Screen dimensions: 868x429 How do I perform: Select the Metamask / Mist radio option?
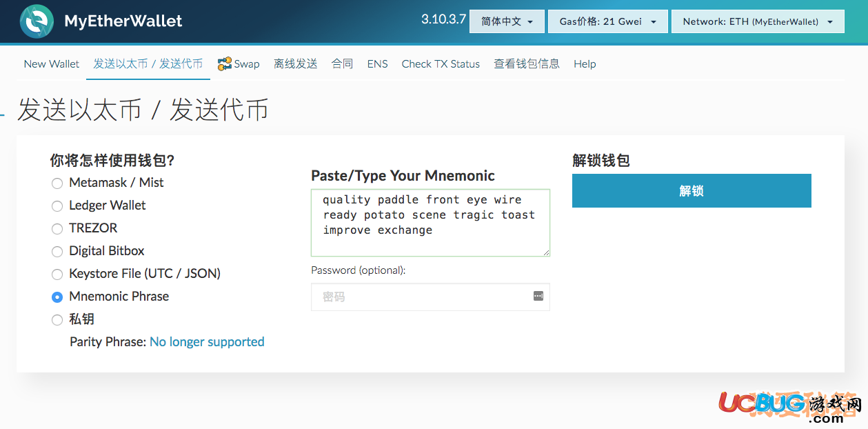[57, 183]
